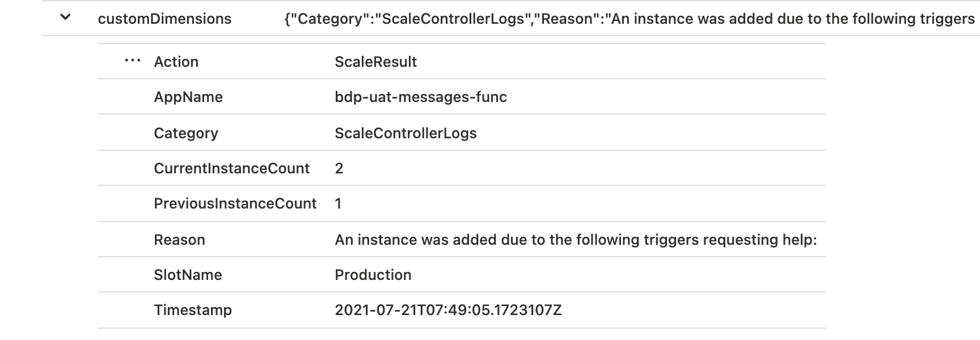Select the Category value ScaleControllerLogs
This screenshot has height=340, width=980.
[x=405, y=133]
